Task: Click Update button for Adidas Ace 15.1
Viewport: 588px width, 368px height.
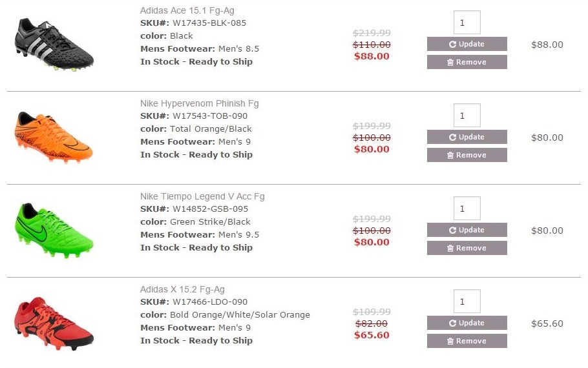Action: (467, 44)
